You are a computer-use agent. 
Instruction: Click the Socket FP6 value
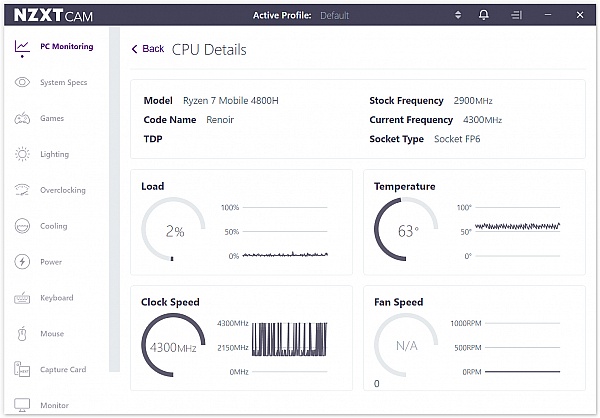point(457,139)
